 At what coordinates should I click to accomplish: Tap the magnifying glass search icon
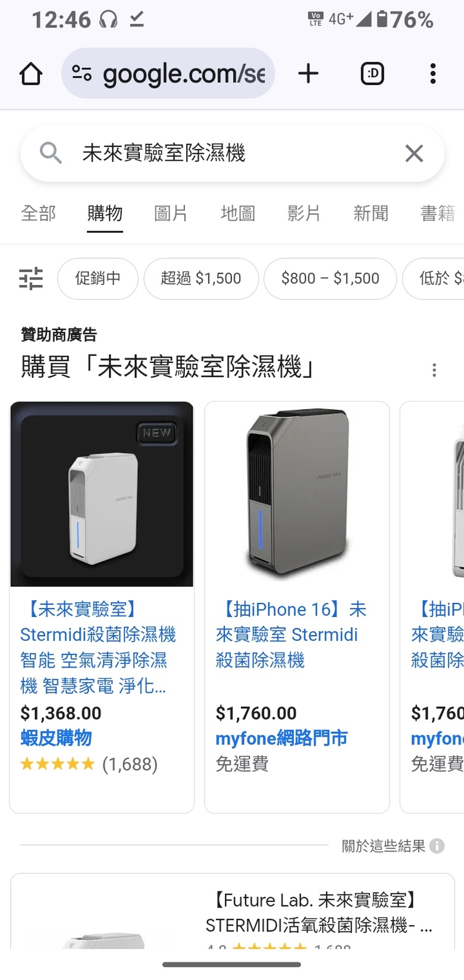tap(51, 154)
